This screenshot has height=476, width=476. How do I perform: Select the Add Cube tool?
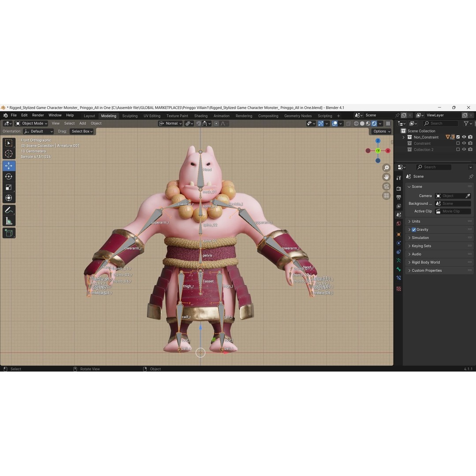coord(9,233)
